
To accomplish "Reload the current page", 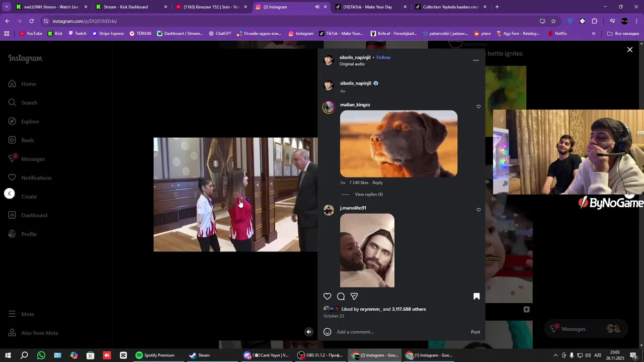I will tap(31, 21).
